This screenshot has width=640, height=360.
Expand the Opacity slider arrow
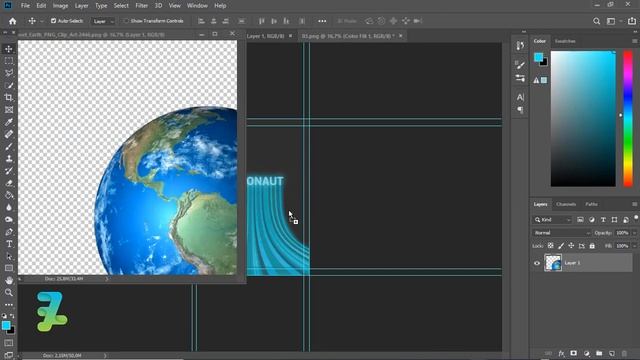[634, 233]
